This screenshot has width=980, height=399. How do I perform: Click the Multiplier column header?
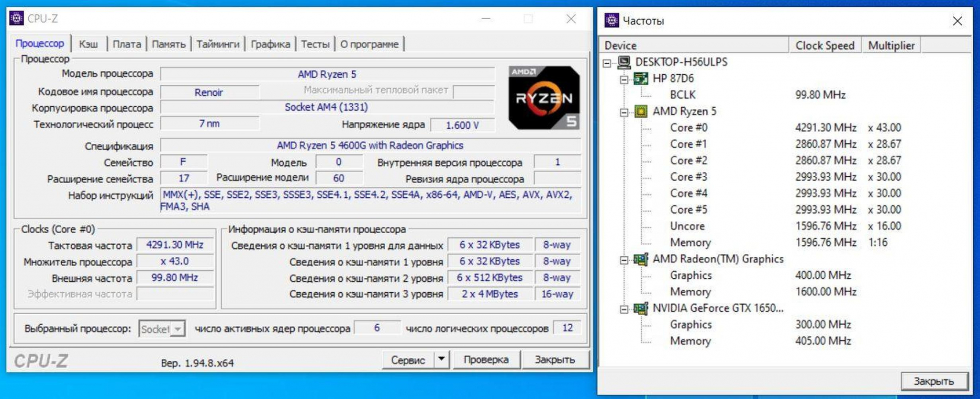(891, 46)
